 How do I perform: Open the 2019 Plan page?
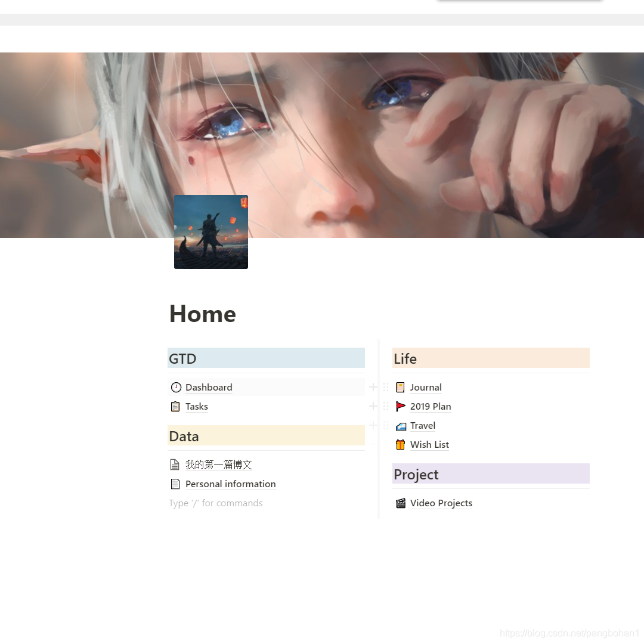pos(431,407)
